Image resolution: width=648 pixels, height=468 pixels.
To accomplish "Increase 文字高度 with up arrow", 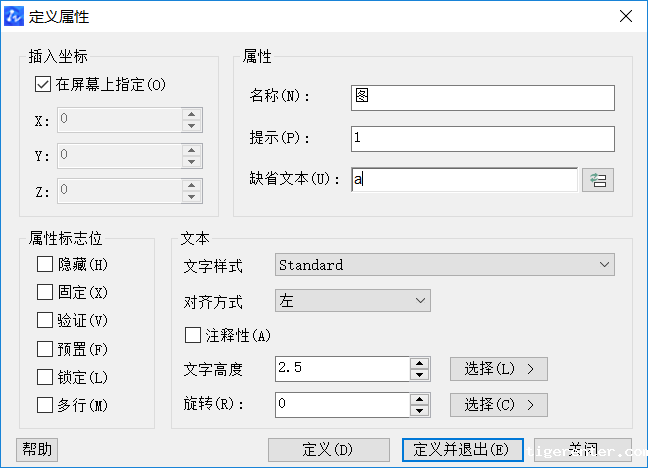I will click(x=420, y=363).
